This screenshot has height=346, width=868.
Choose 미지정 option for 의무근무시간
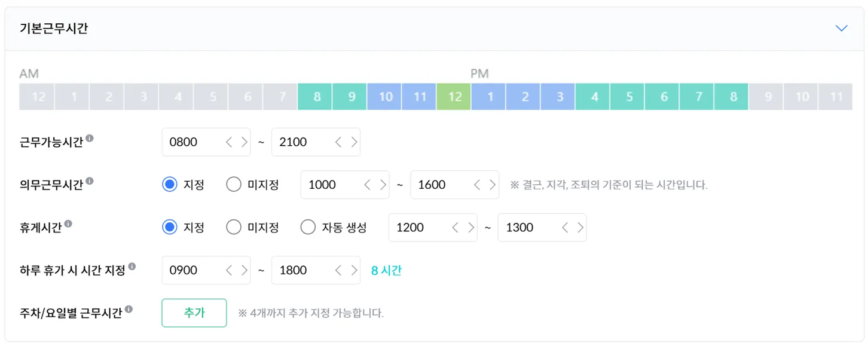[x=234, y=185]
